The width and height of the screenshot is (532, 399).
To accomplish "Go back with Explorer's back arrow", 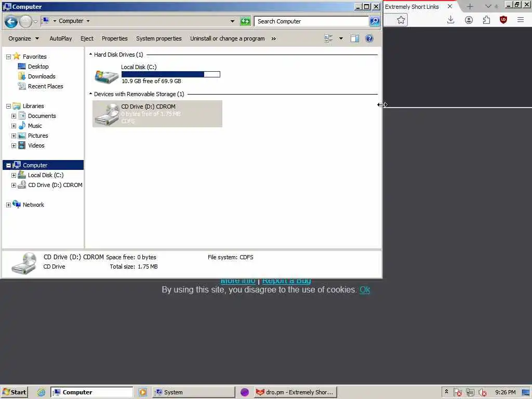I will 11,22.
